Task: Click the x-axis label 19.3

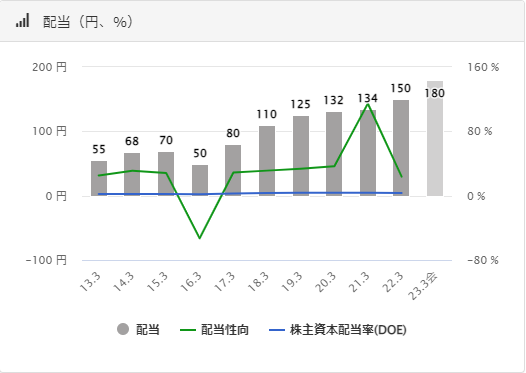Action: tap(292, 282)
